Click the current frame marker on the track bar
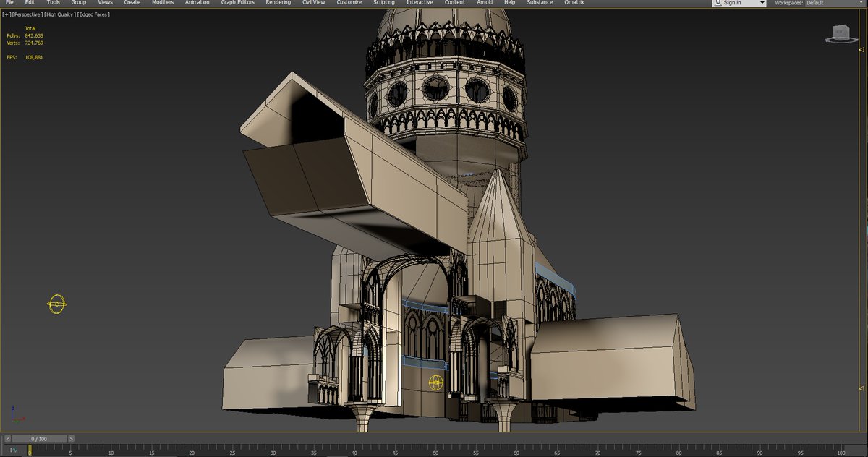 click(x=30, y=450)
